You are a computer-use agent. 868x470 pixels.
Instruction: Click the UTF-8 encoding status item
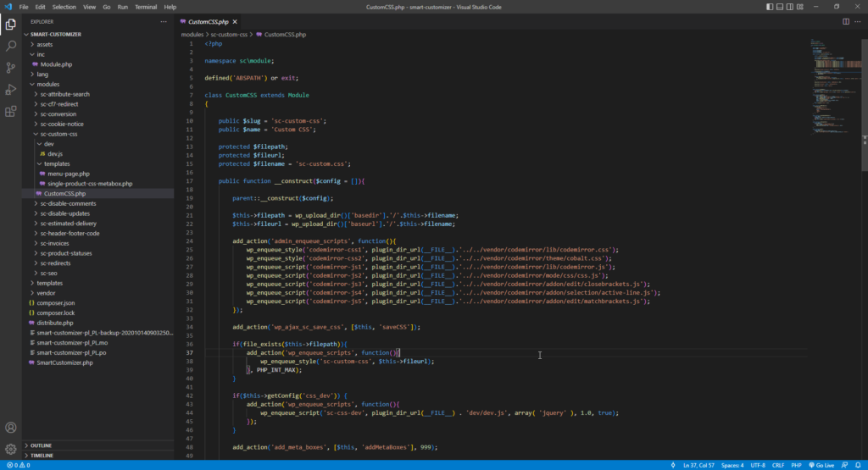coord(757,465)
